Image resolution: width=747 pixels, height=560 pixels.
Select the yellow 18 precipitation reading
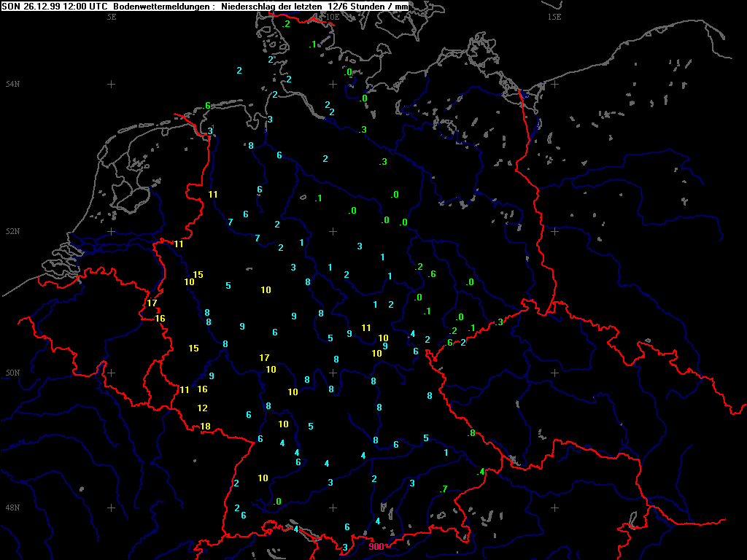coord(205,427)
